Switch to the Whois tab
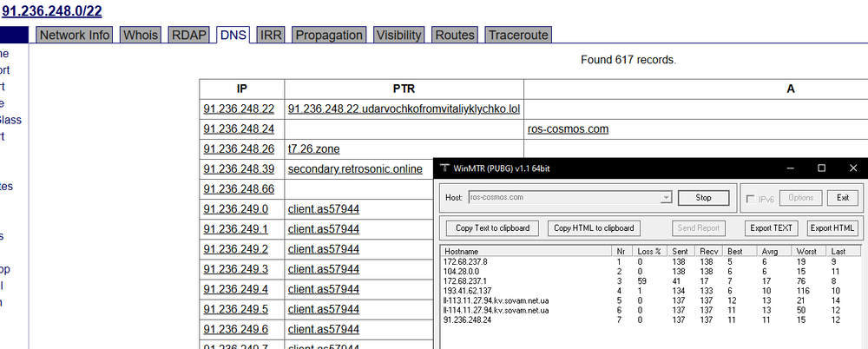Screen dimensions: 868x349 pyautogui.click(x=141, y=35)
